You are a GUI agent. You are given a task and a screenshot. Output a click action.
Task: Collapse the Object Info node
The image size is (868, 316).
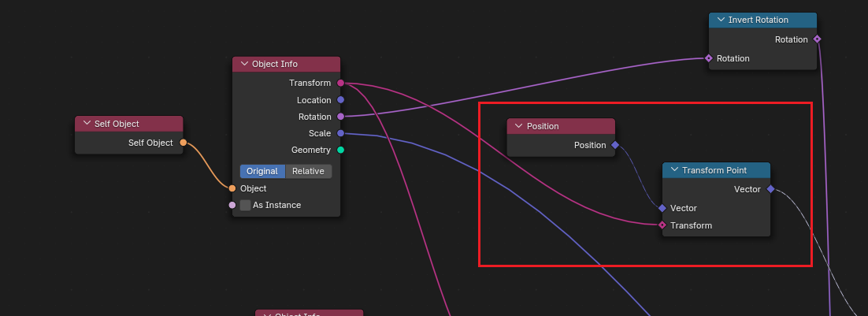coord(244,64)
